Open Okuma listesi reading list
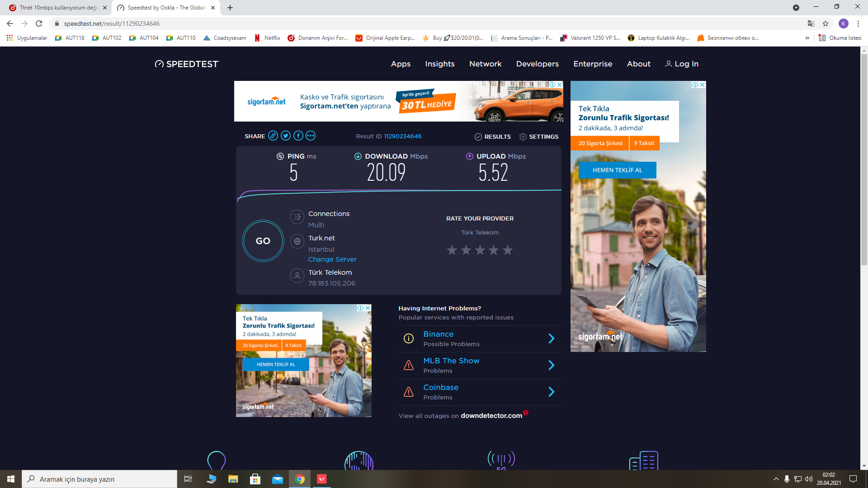The image size is (868, 488). [x=840, y=38]
